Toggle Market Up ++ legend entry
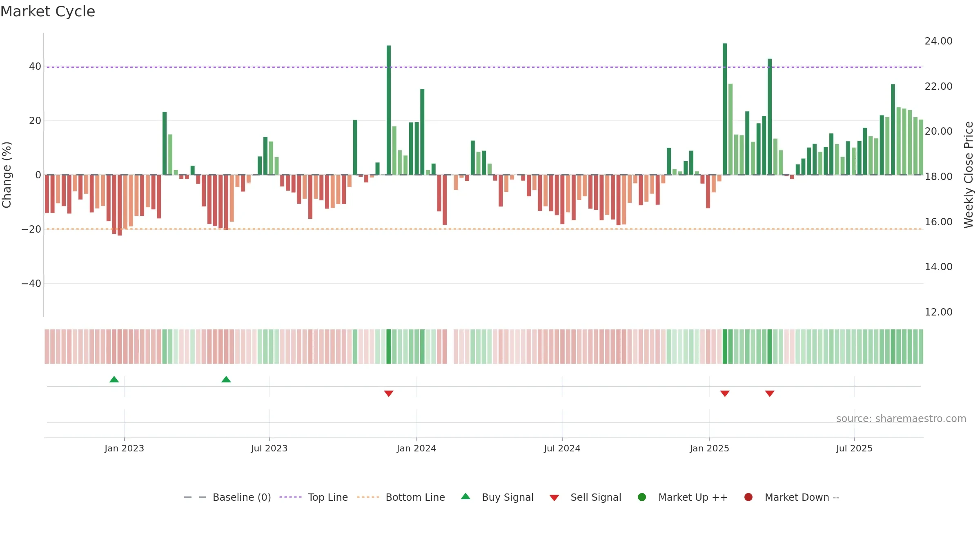 click(x=682, y=497)
